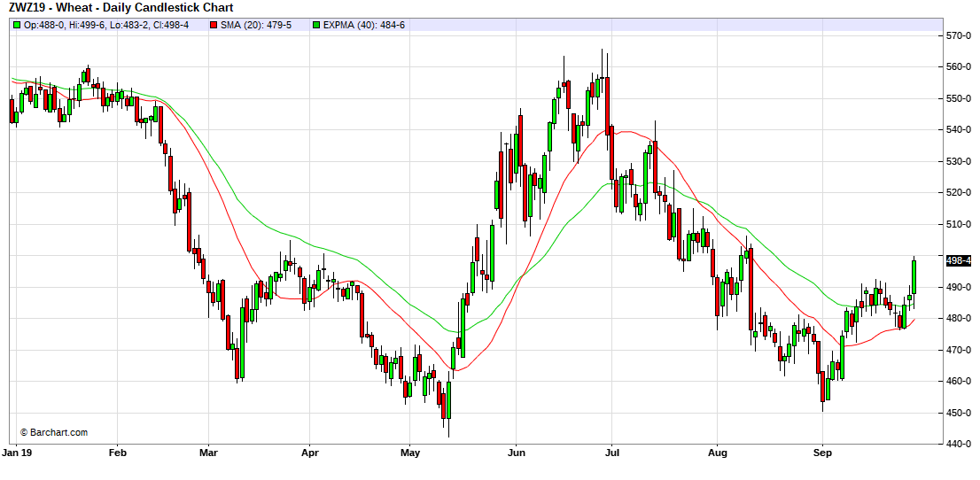Viewport: 980px width, 480px height.
Task: Click the Apr date axis label
Action: [309, 452]
